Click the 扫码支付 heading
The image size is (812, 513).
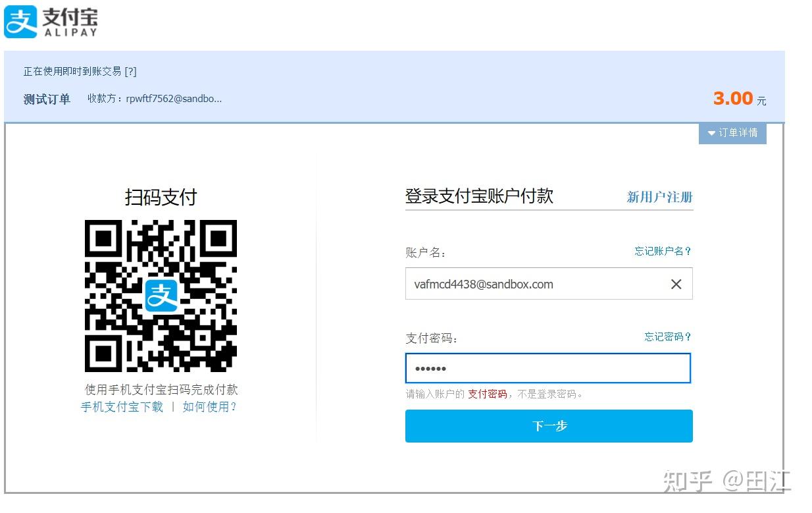tap(161, 197)
